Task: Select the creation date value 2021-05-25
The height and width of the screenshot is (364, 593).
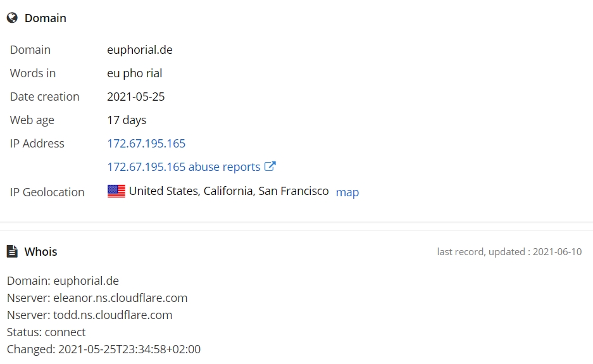Action: coord(136,97)
